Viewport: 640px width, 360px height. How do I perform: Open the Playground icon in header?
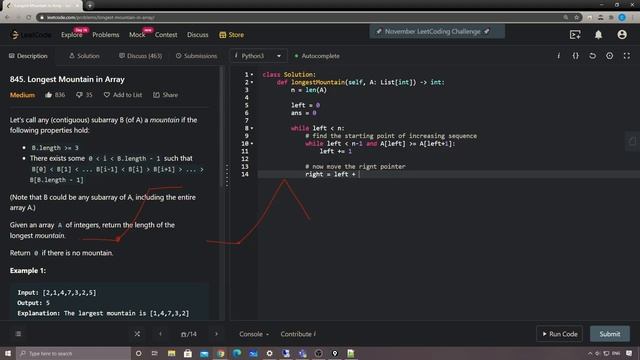[575, 35]
